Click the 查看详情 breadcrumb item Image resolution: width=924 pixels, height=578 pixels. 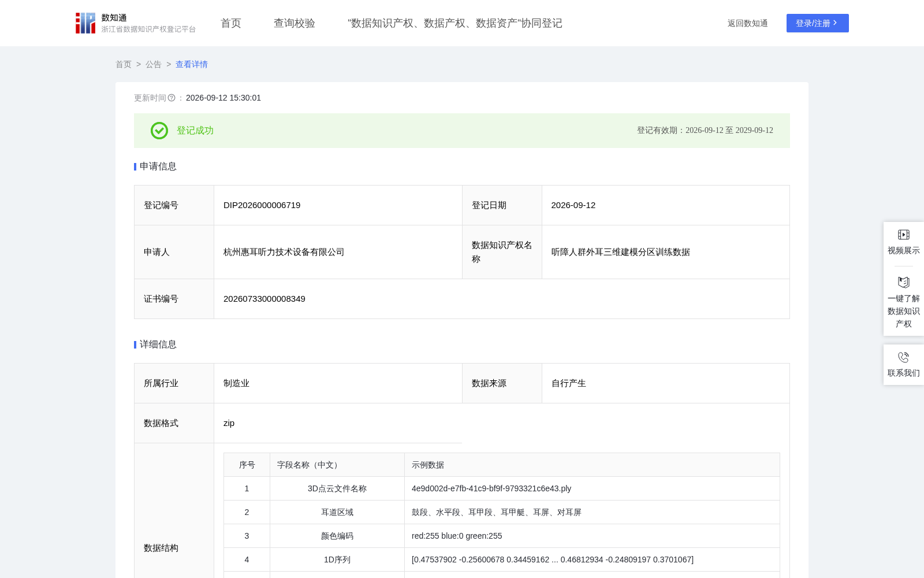point(192,64)
